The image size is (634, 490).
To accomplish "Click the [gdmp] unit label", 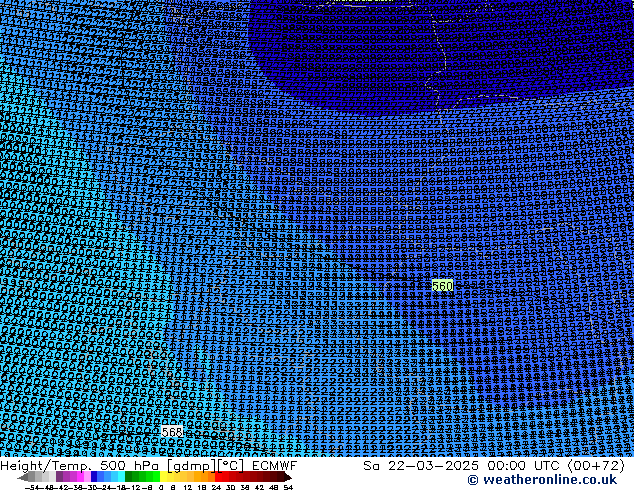I will coord(192,466).
